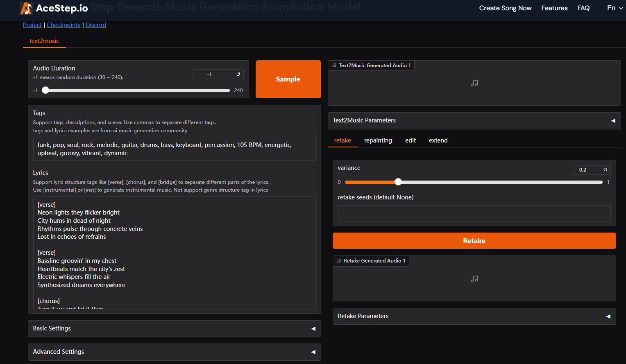Expand the Text2Music Parameters panel
The height and width of the screenshot is (364, 626).
coord(474,120)
